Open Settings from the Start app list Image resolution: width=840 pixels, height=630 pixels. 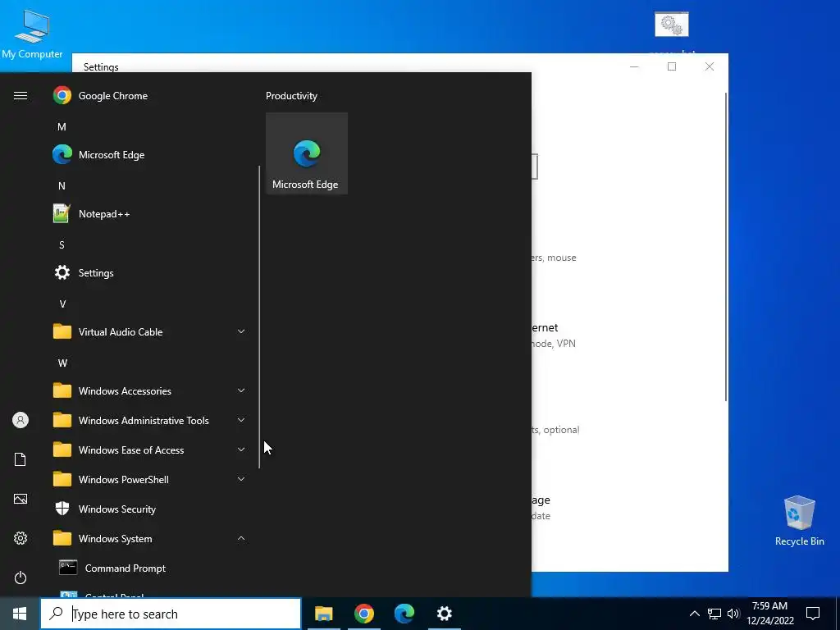tap(150, 272)
